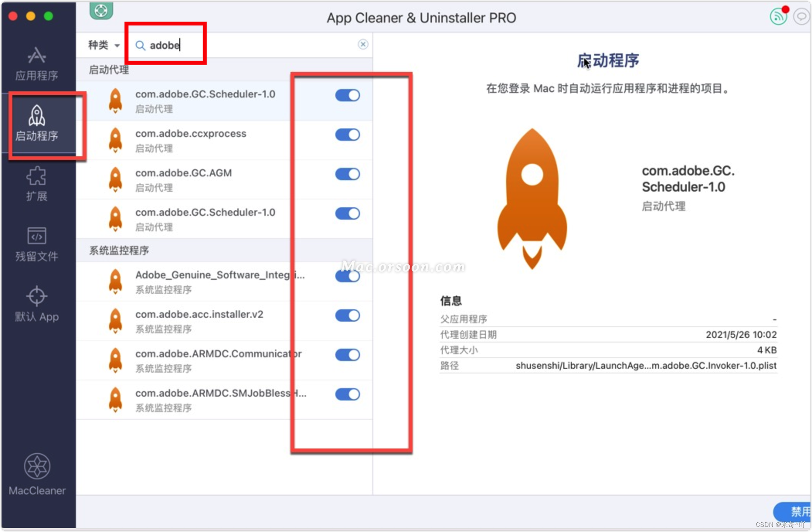Click the green RSS news icon
Screen dimensions: 812x532
[778, 17]
